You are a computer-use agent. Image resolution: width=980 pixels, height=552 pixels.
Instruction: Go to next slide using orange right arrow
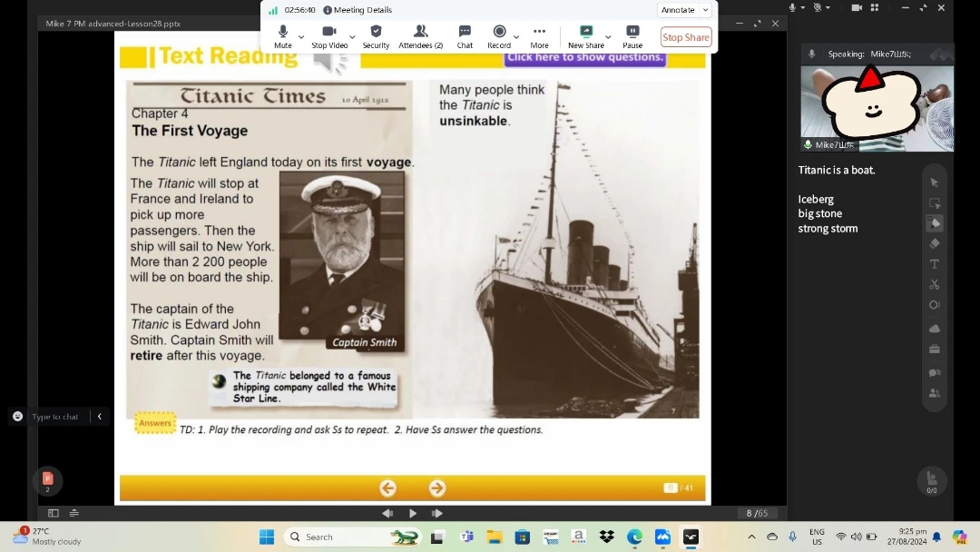436,488
